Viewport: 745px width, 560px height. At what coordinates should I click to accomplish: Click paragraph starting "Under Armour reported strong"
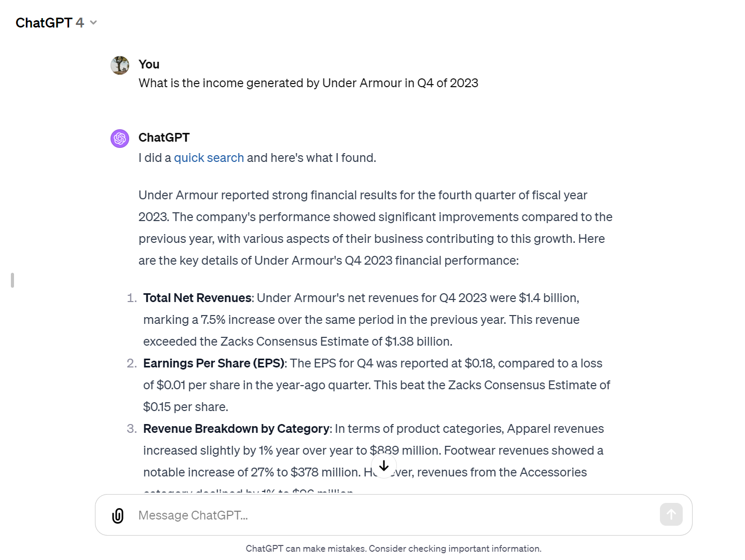pos(375,228)
